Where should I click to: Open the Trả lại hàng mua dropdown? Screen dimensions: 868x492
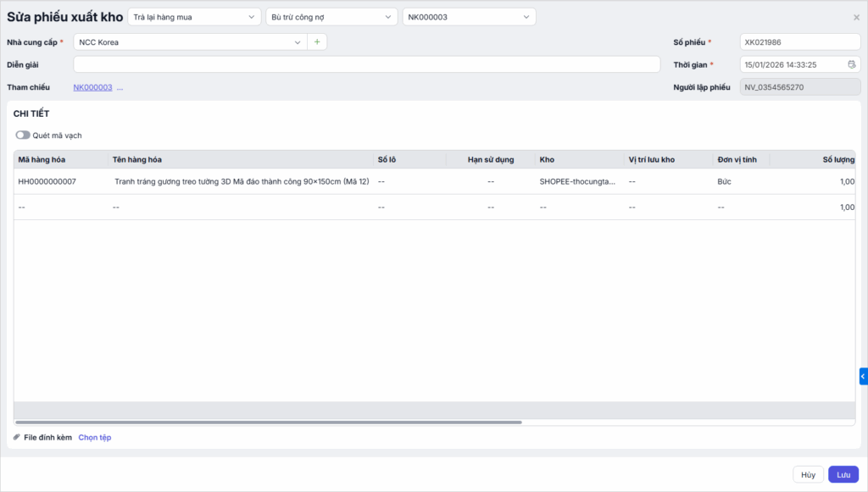(194, 17)
